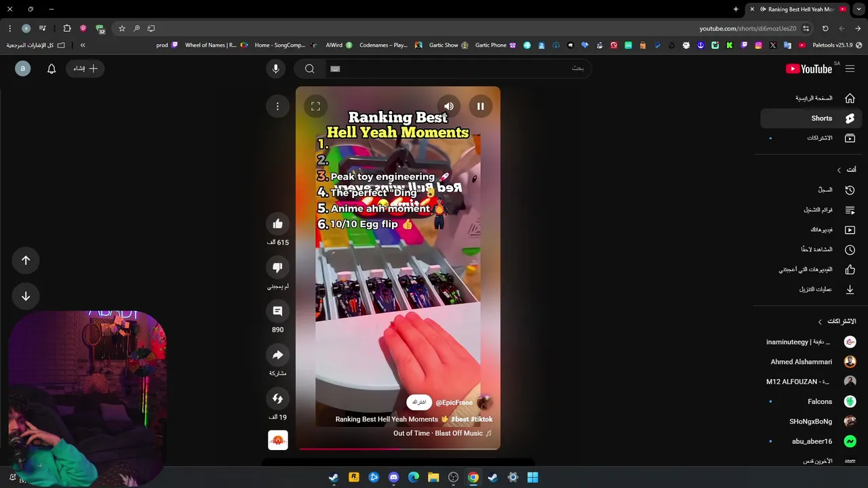Click the #tiktok hashtag

coord(482,420)
